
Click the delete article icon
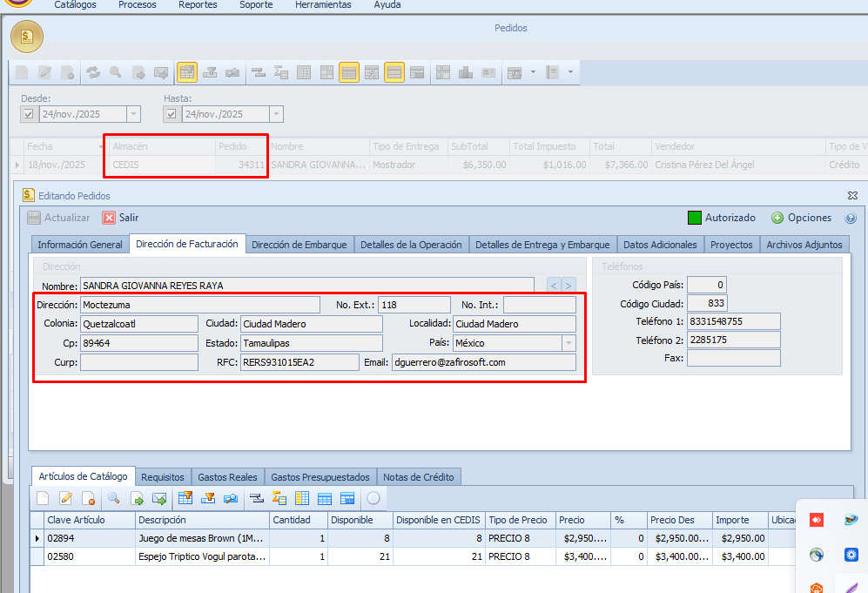pos(88,499)
